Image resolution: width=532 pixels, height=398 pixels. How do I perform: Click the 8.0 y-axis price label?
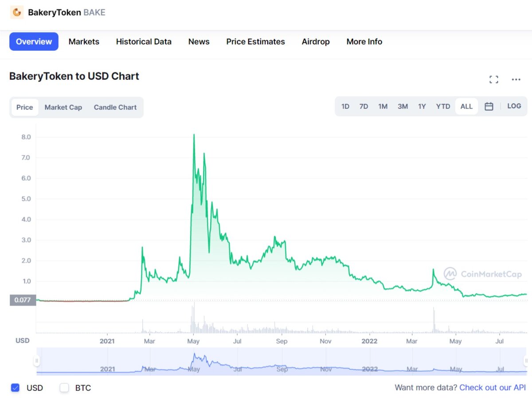point(26,137)
